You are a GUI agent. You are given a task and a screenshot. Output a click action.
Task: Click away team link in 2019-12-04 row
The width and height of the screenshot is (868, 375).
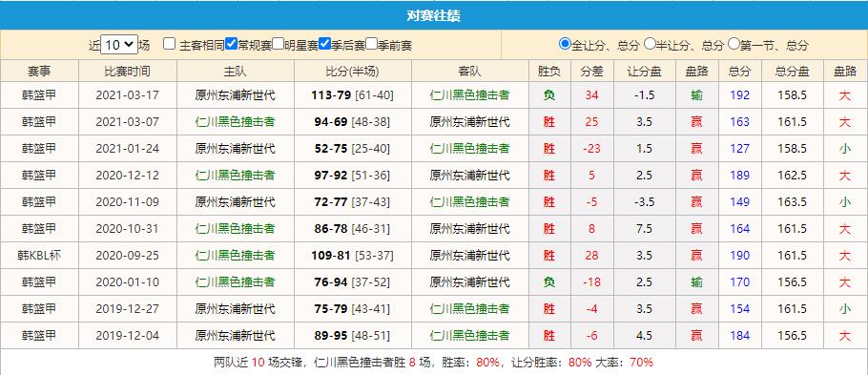click(x=469, y=336)
